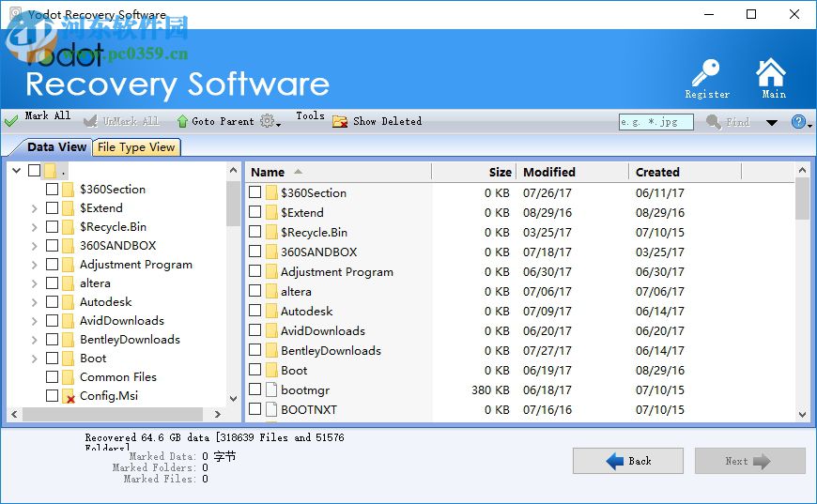Click the Autodesk folder icon in file list
Image resolution: width=817 pixels, height=504 pixels.
271,311
